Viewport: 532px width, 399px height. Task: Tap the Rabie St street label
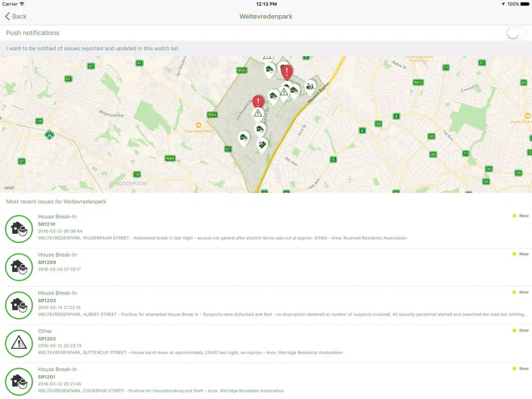399,65
